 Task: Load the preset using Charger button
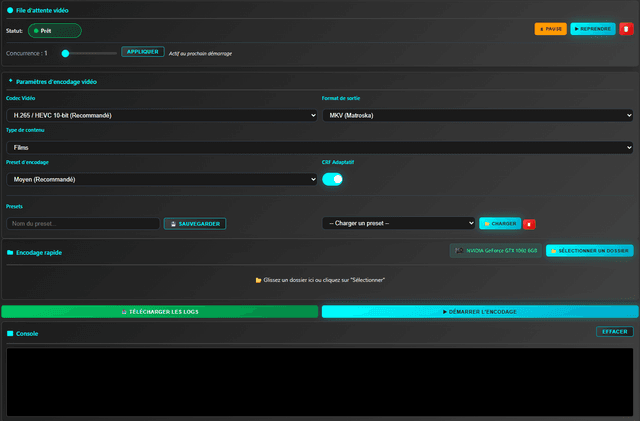coord(500,224)
